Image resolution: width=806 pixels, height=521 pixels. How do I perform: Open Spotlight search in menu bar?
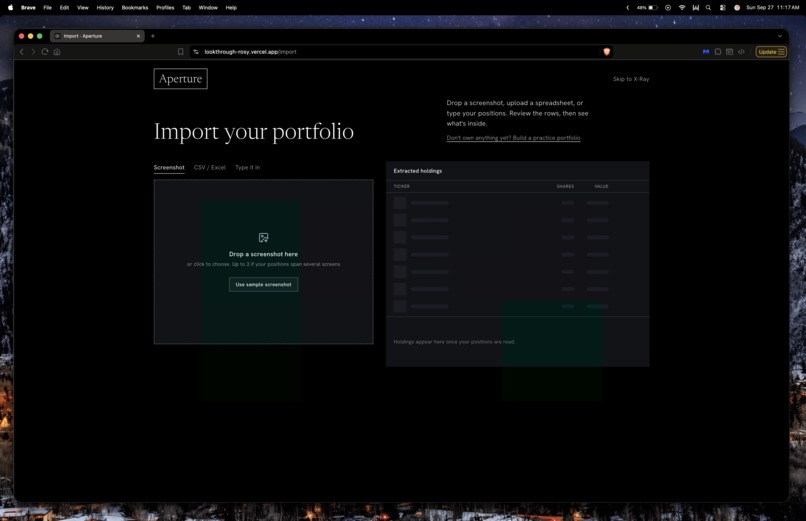pos(708,8)
